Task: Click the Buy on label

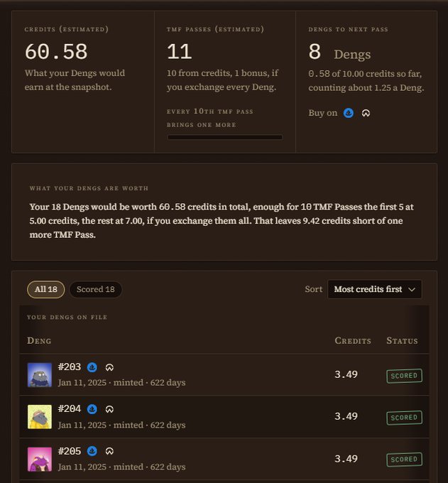Action: [x=322, y=113]
